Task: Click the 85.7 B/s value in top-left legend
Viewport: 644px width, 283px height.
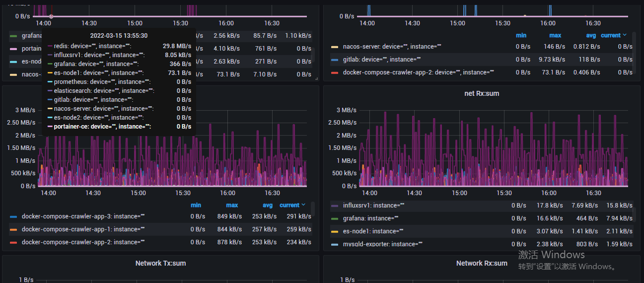Action: pos(265,36)
